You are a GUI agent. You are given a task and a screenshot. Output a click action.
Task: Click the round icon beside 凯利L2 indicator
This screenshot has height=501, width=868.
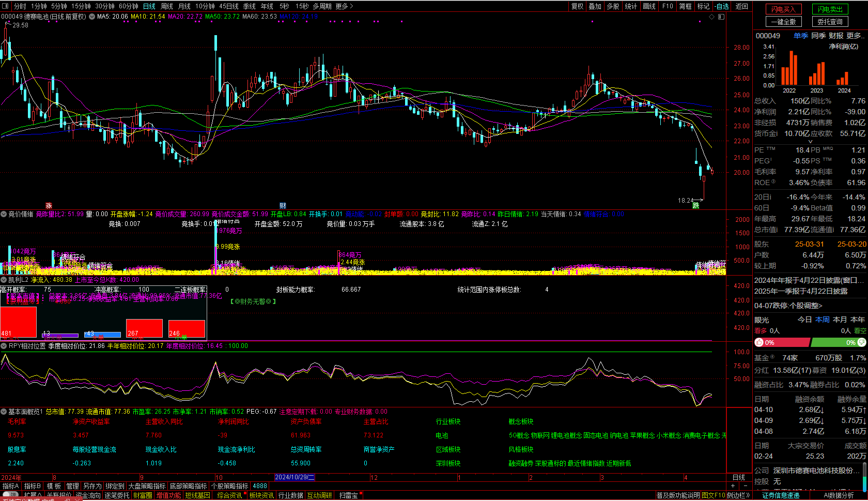tap(4, 280)
